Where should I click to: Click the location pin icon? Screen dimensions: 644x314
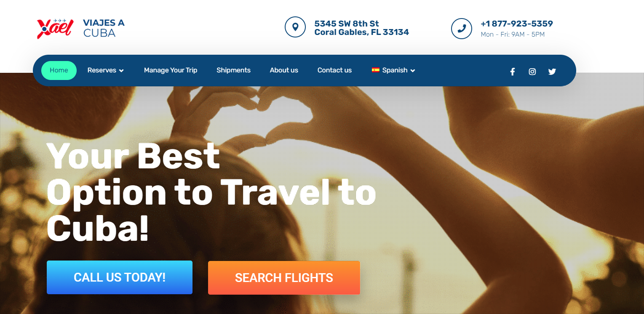point(295,27)
